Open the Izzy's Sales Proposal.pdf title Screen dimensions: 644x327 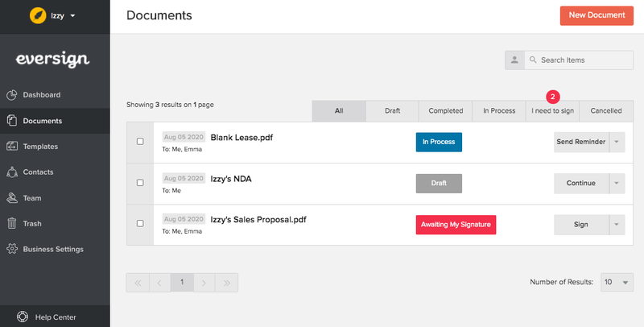258,220
